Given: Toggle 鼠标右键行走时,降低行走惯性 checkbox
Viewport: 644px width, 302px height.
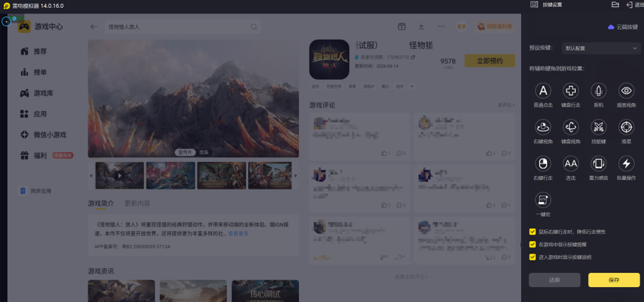Looking at the screenshot, I should tap(532, 232).
